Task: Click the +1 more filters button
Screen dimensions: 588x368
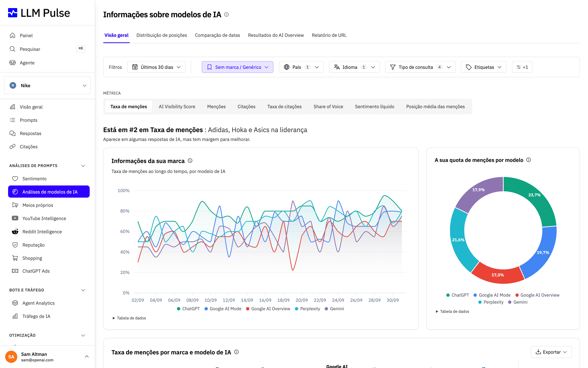Action: tap(522, 67)
